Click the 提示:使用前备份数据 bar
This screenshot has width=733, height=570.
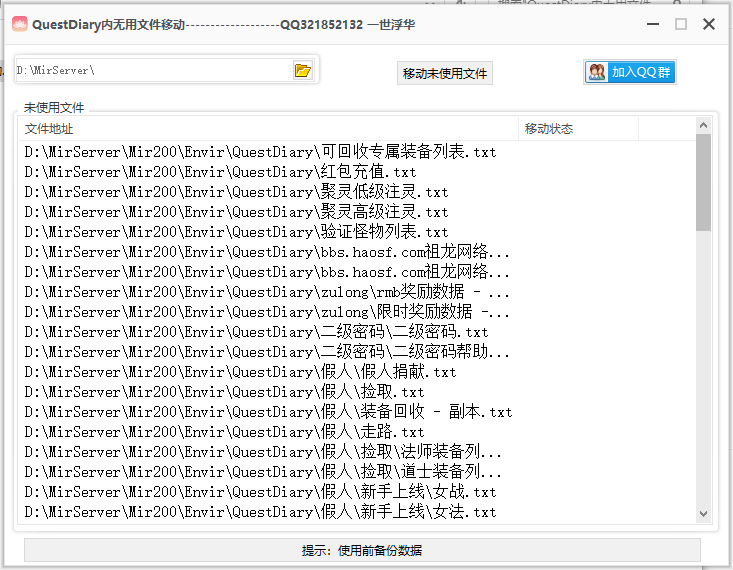[362, 550]
